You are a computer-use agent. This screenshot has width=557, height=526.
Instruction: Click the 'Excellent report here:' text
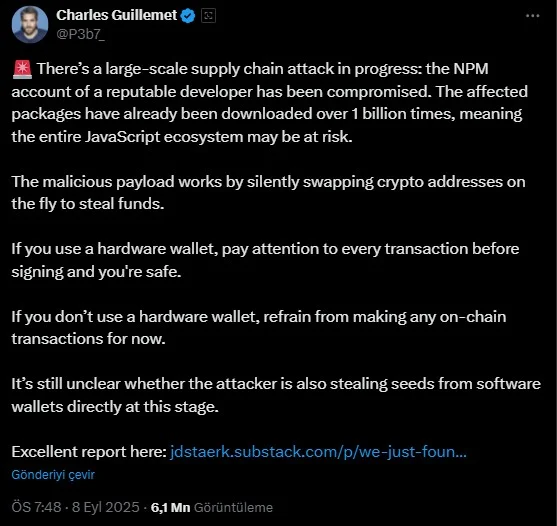89,452
